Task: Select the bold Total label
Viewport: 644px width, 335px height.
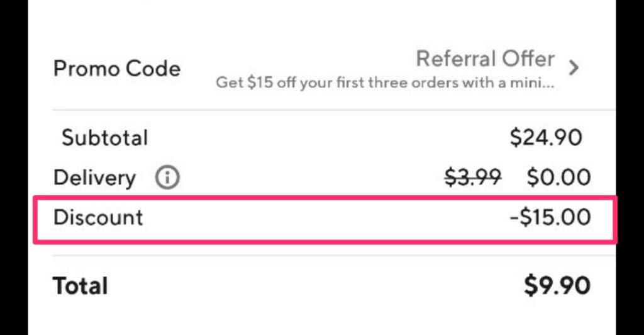Action: pos(80,286)
